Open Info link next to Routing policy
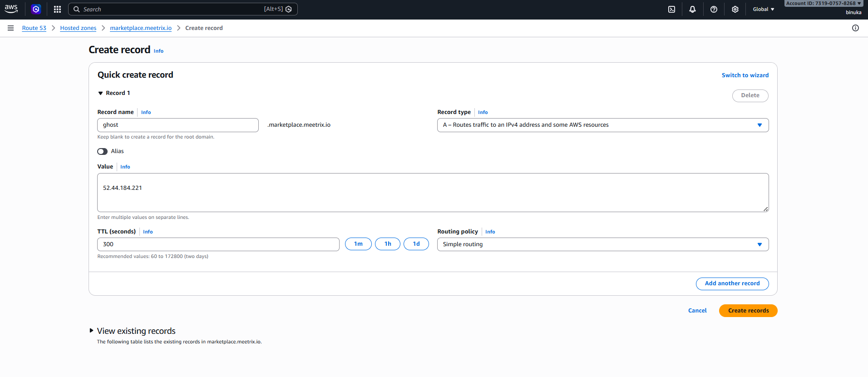868x377 pixels. pyautogui.click(x=490, y=232)
